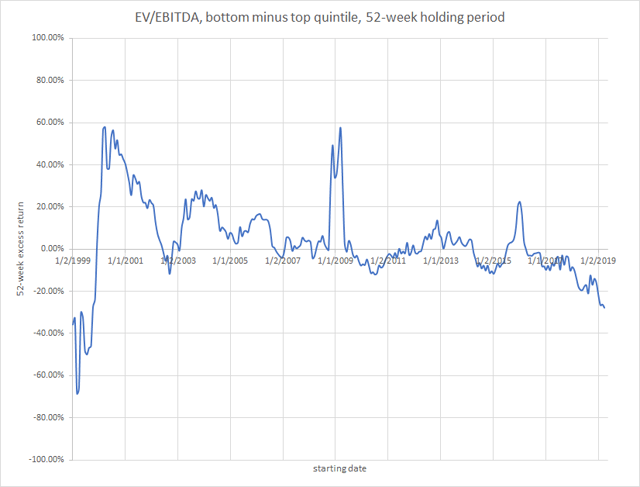This screenshot has height=487, width=640.
Task: Click the blue line's peak just before 1/1/2001
Action: (x=104, y=127)
